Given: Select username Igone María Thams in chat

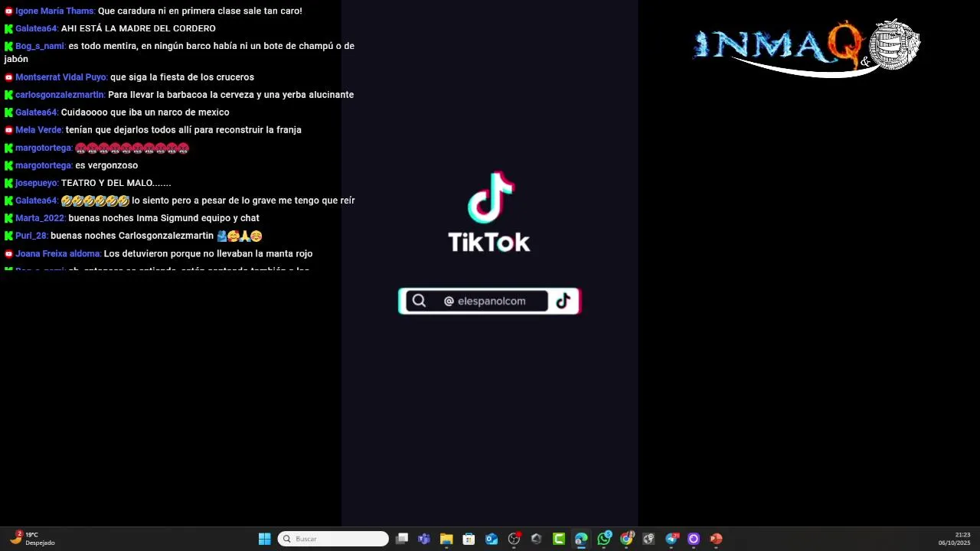Looking at the screenshot, I should tap(55, 11).
